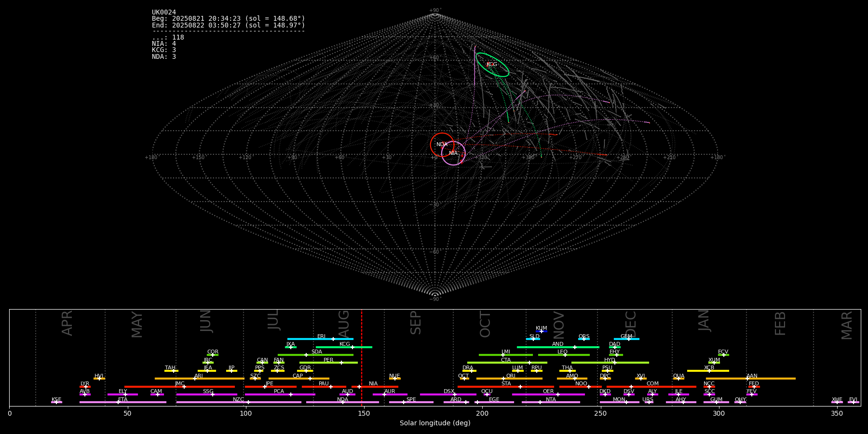This screenshot has height=434, width=868.
Task: Click the LEO shower label
Action: pos(563,352)
